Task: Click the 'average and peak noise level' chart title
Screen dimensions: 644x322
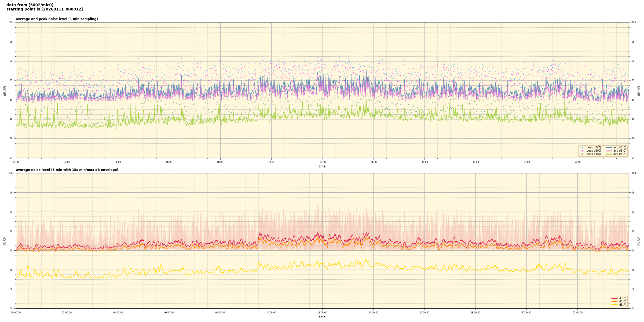Action: pyautogui.click(x=57, y=19)
